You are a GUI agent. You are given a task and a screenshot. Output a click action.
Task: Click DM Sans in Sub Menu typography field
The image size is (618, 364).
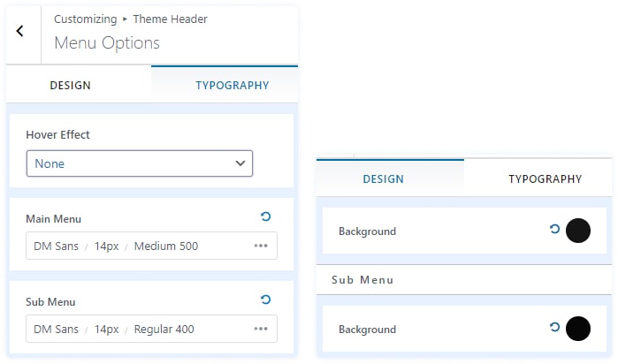click(x=56, y=330)
